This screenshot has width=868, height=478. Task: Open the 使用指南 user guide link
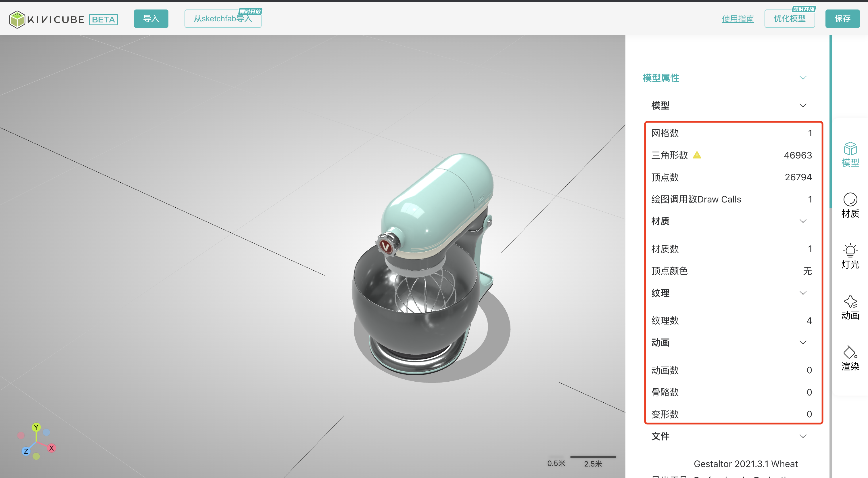click(x=738, y=18)
